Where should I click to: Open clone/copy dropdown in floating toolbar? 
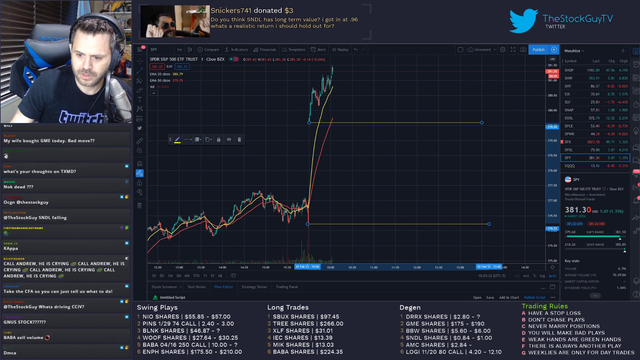click(x=208, y=140)
